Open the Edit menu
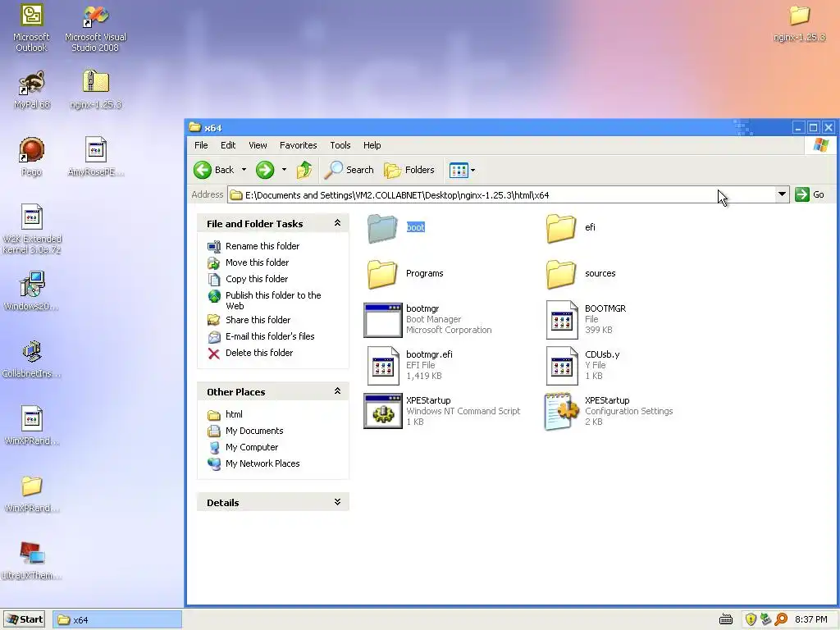The height and width of the screenshot is (630, 840). tap(228, 145)
